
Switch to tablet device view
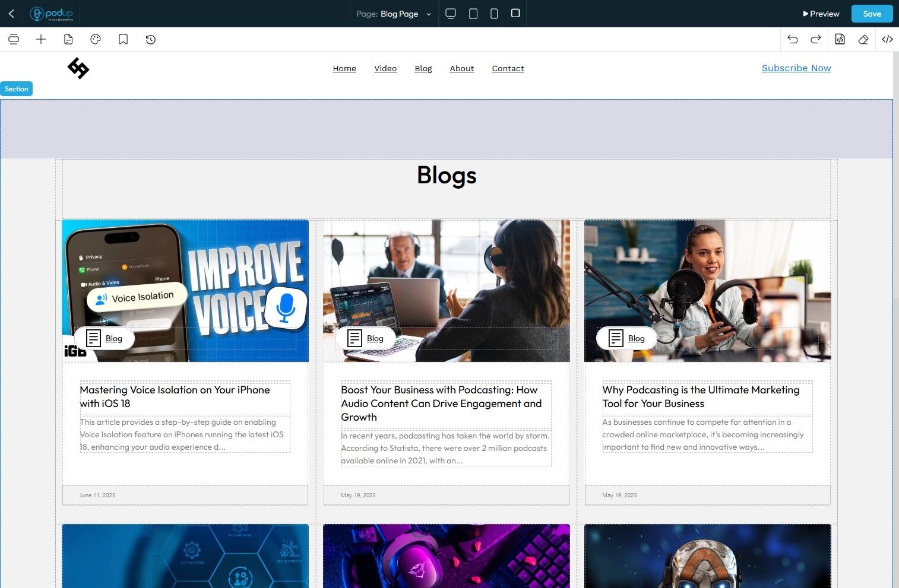tap(473, 13)
